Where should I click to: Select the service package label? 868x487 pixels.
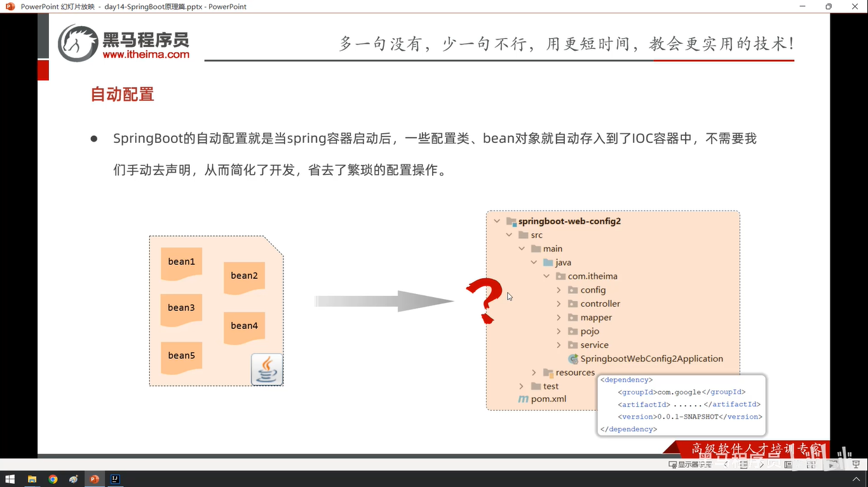pos(594,345)
